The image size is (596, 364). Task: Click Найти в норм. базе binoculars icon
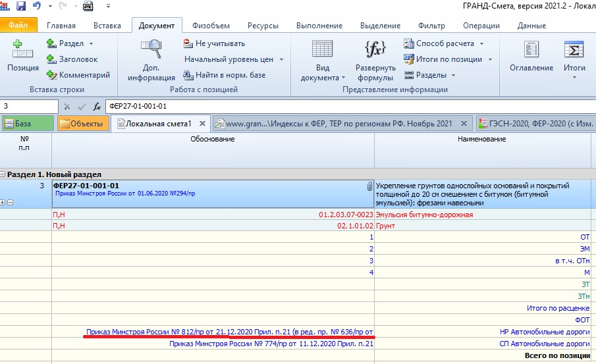point(189,75)
